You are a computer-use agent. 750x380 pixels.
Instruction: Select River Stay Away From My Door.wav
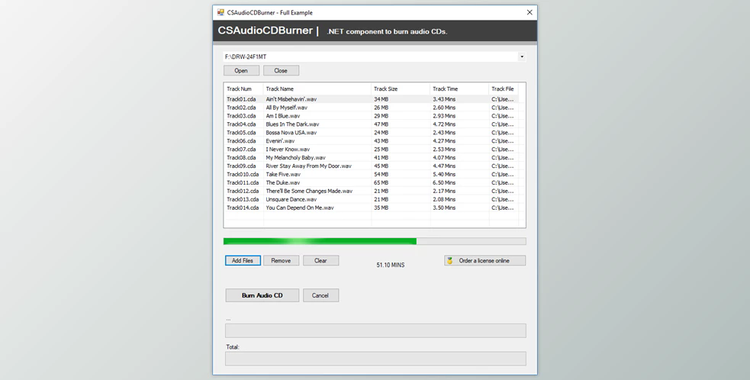click(309, 166)
